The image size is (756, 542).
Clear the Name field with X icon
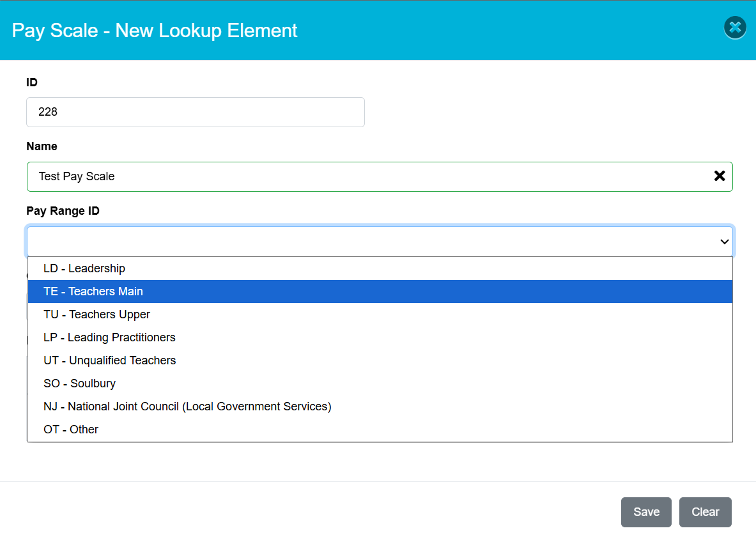pyautogui.click(x=719, y=176)
